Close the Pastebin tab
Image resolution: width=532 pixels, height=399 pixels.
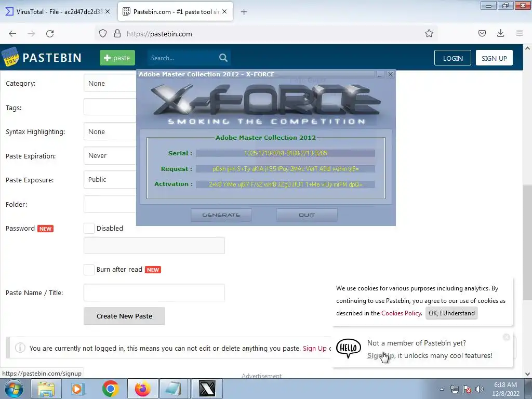point(224,11)
